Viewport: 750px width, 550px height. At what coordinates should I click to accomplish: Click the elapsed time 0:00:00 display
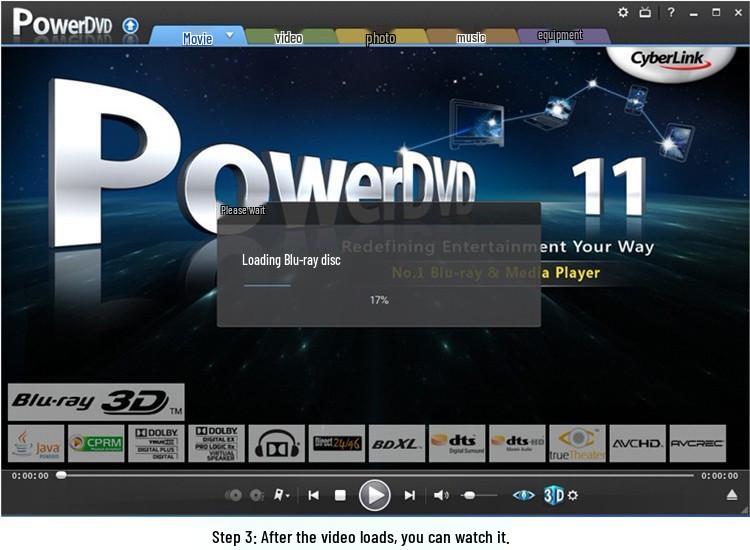[x=30, y=476]
